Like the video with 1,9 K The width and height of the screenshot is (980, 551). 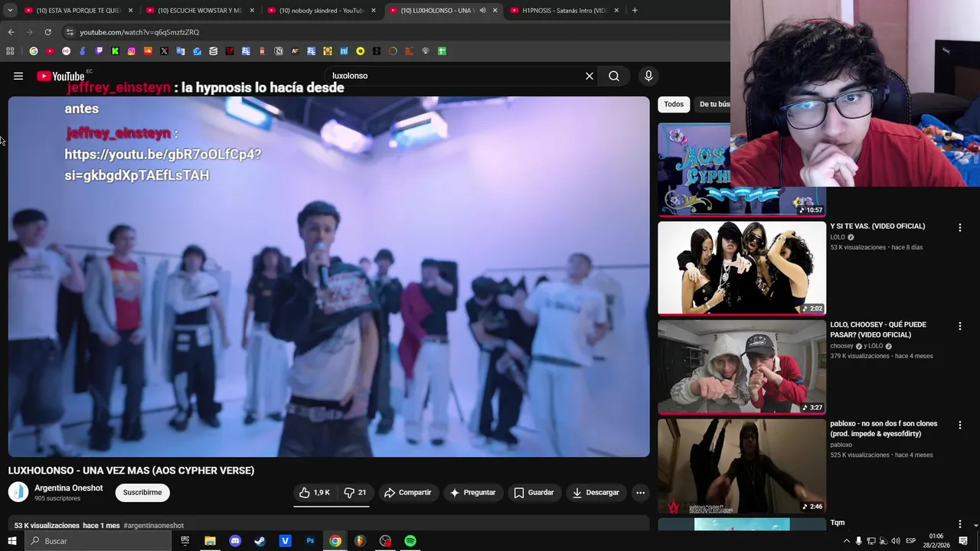315,492
